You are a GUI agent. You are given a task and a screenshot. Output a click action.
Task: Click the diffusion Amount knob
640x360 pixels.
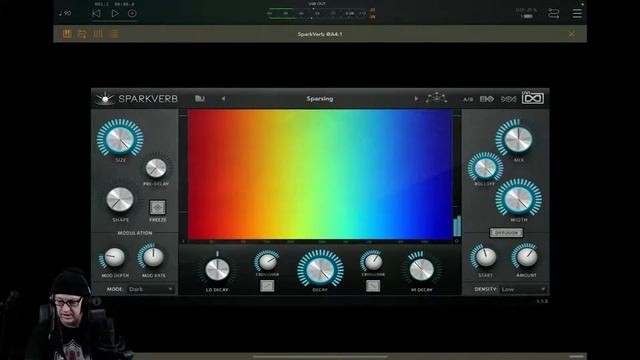pos(526,257)
